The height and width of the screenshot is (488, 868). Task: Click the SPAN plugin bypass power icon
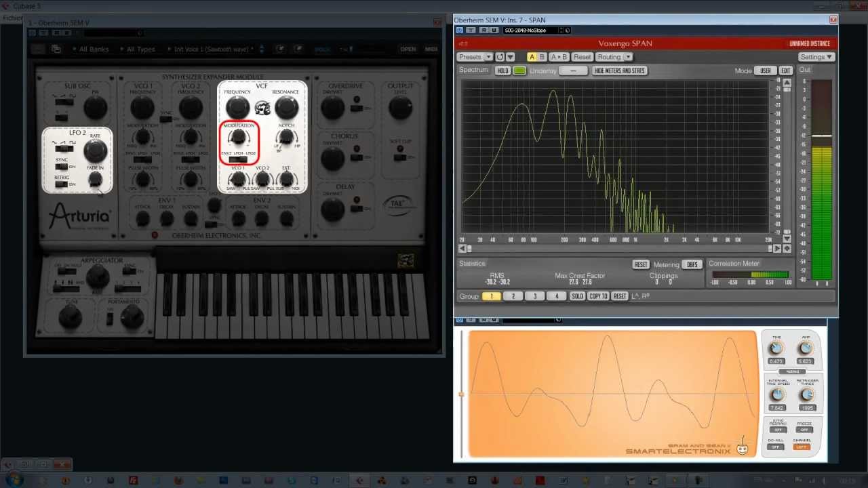point(460,30)
